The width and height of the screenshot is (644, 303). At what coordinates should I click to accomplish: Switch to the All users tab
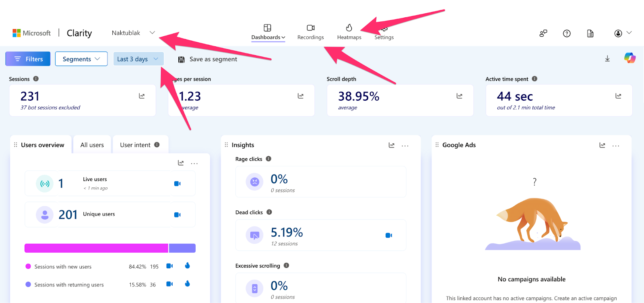[x=92, y=145]
